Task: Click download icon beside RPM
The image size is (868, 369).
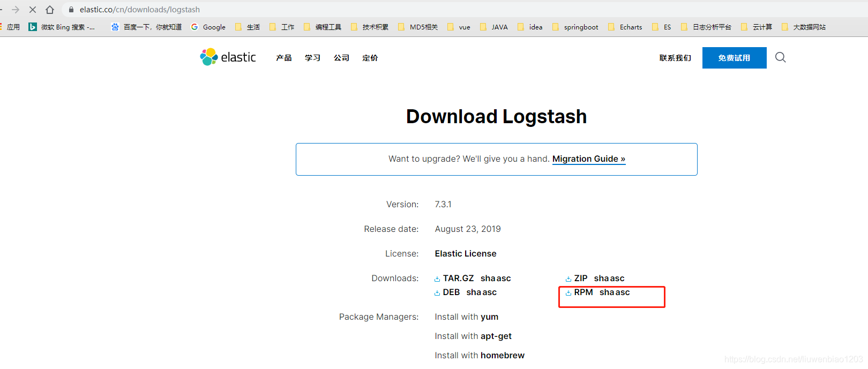Action: tap(568, 293)
